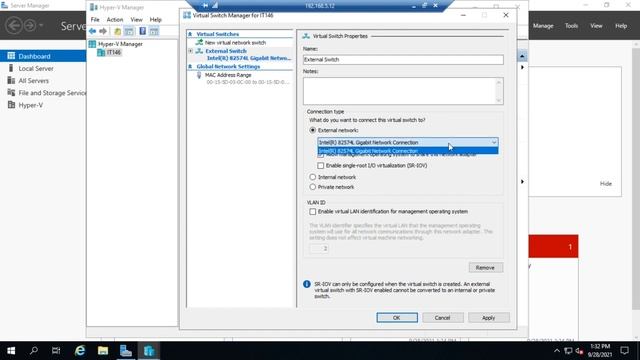Select External Switch in virtual switches list
This screenshot has height=360, width=640.
point(226,51)
